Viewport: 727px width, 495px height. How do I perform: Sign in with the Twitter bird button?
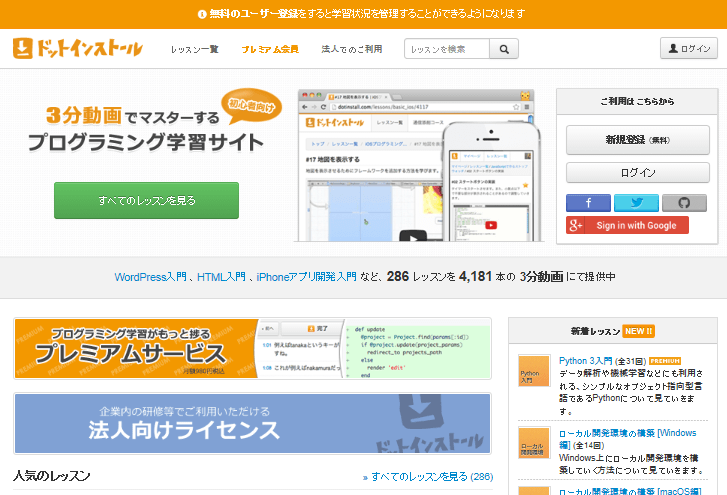pyautogui.click(x=636, y=203)
